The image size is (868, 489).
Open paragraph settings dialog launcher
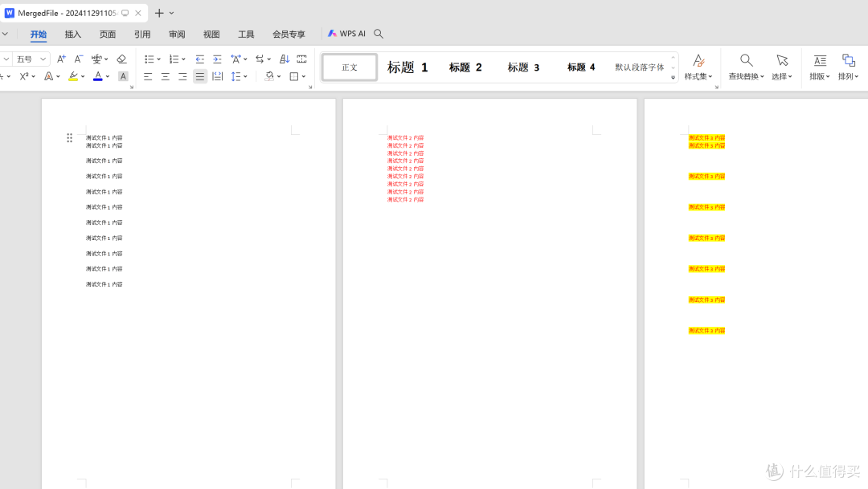point(310,87)
